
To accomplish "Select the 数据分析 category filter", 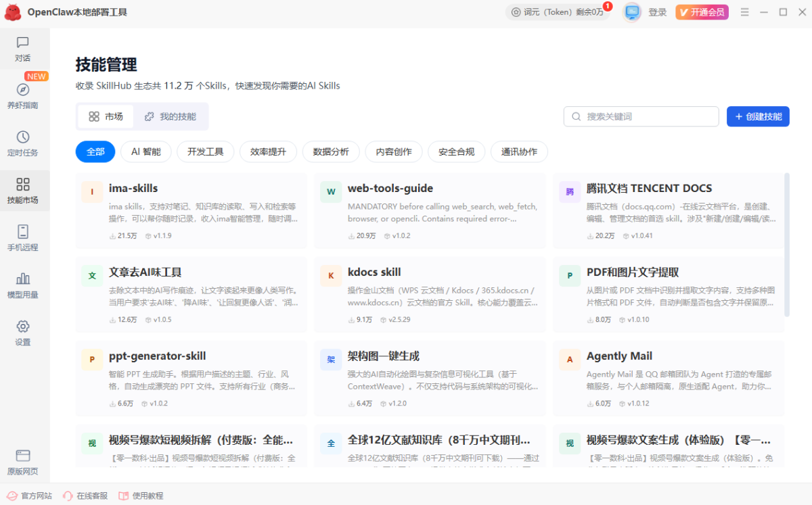I will [x=331, y=151].
